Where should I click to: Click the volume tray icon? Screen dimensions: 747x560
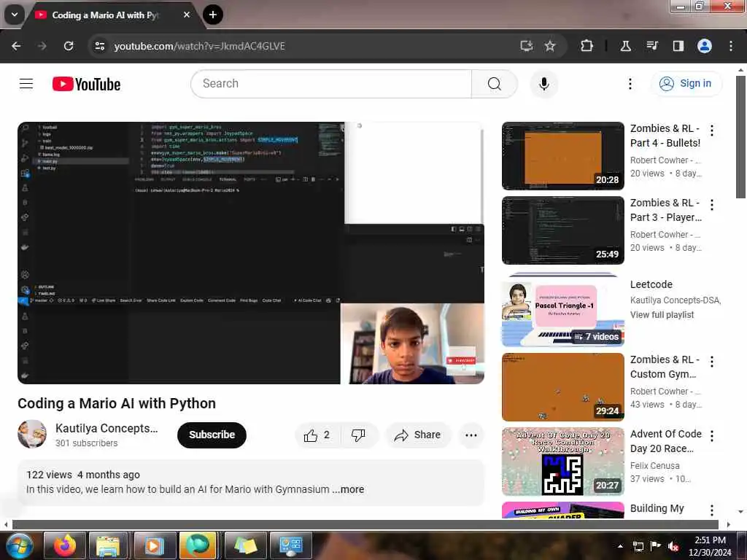(x=673, y=546)
